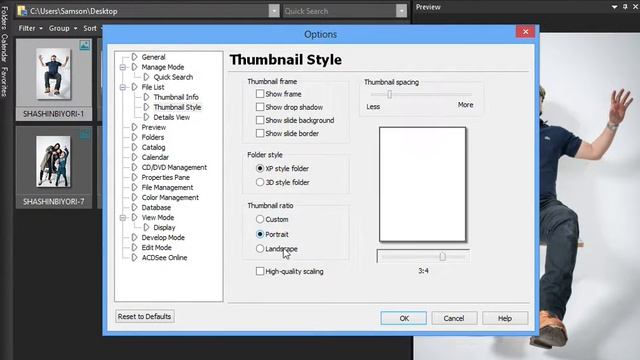Open ACDSee Online options
This screenshot has width=640, height=360.
[x=164, y=258]
